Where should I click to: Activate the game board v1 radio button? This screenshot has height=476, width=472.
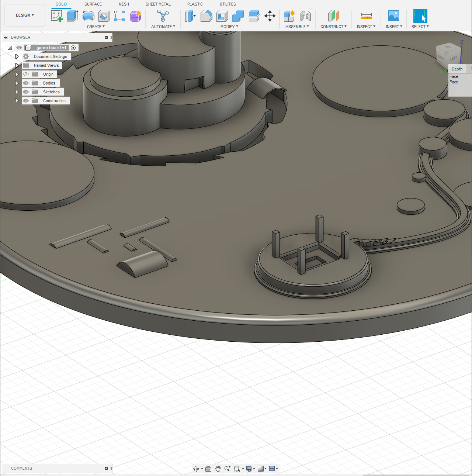point(73,48)
